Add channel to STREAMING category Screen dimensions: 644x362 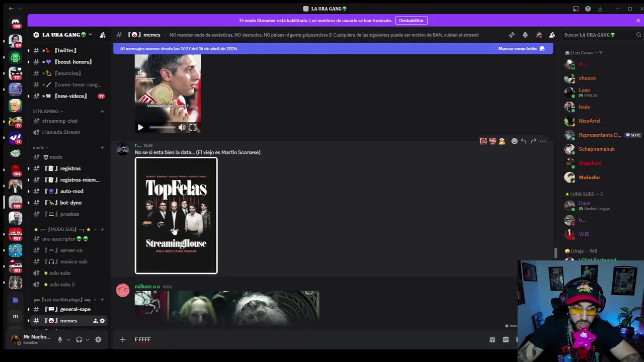(102, 111)
